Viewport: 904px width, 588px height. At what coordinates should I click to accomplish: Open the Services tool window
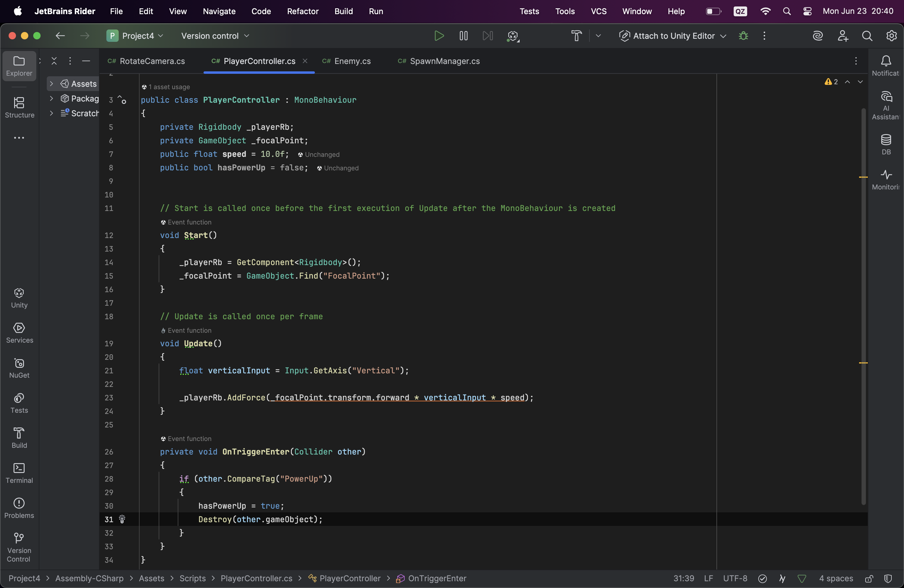[19, 333]
